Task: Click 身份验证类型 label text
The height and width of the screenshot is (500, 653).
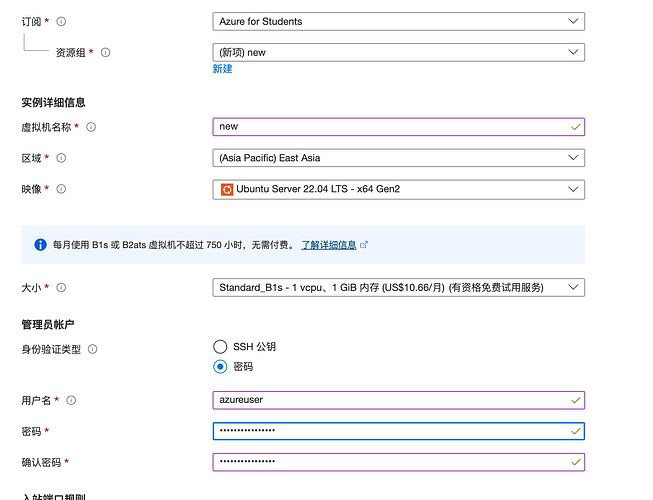Action: [x=51, y=349]
